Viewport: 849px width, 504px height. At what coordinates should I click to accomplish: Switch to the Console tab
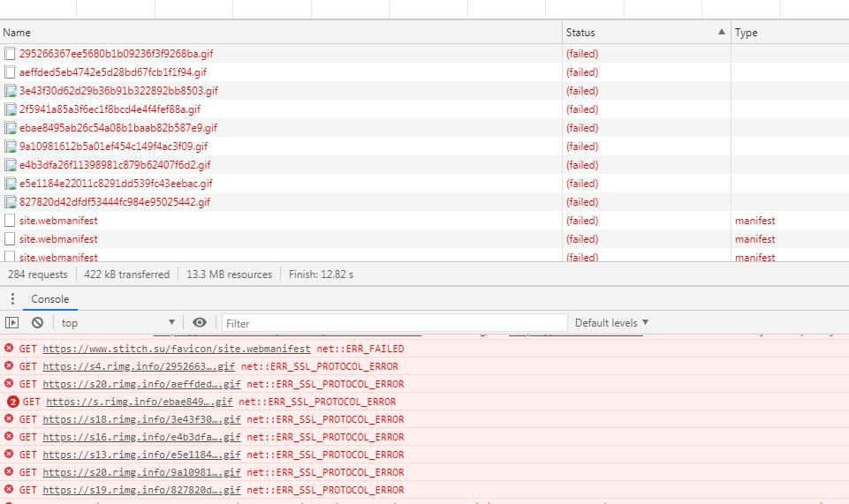click(50, 299)
